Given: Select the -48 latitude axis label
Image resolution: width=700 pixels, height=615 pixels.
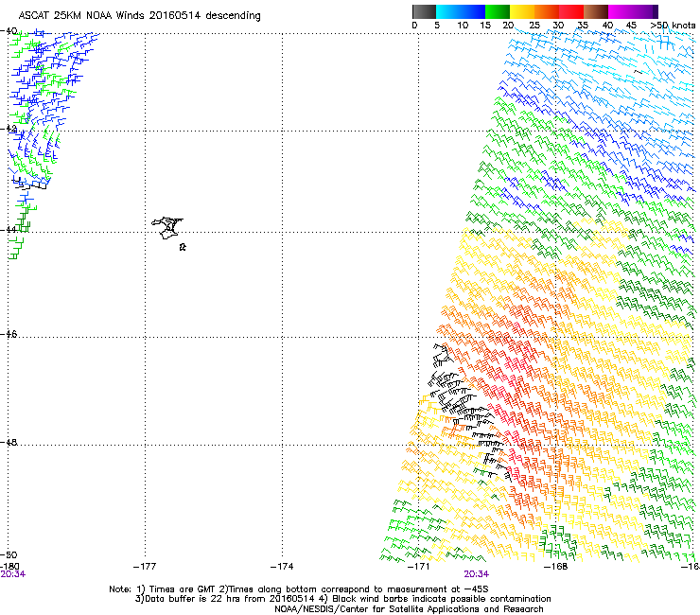Looking at the screenshot, I should click(x=9, y=442).
